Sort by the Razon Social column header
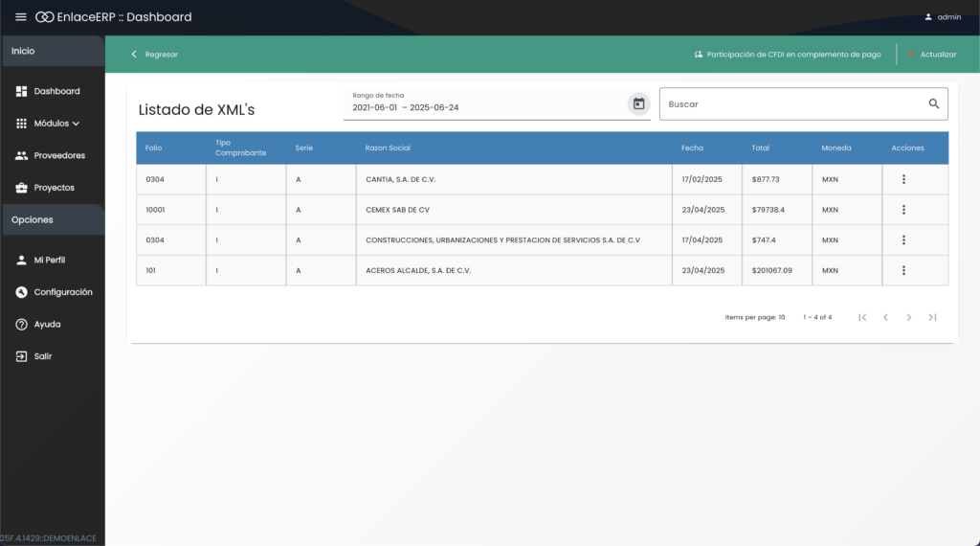Screen dimensions: 980x546 [x=388, y=148]
